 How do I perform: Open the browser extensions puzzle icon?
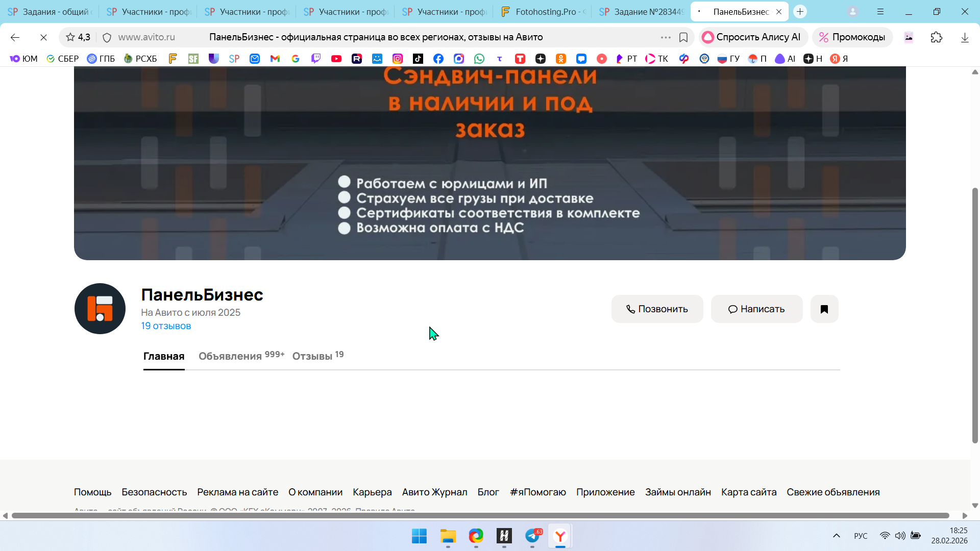tap(937, 37)
